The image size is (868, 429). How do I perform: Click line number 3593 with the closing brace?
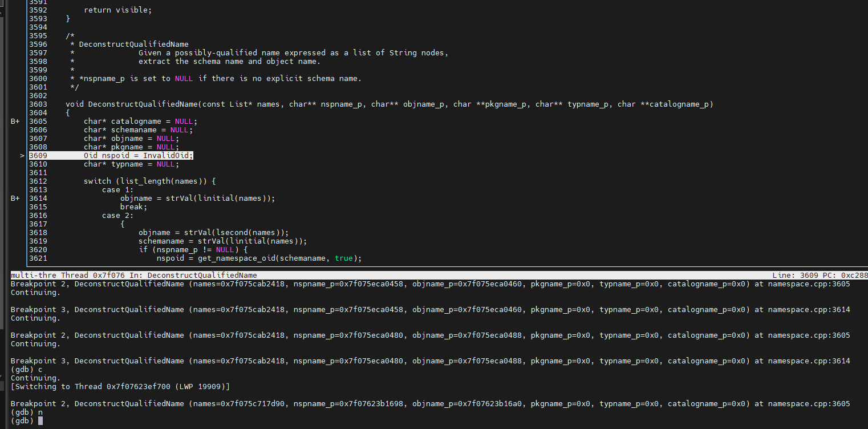coord(38,19)
